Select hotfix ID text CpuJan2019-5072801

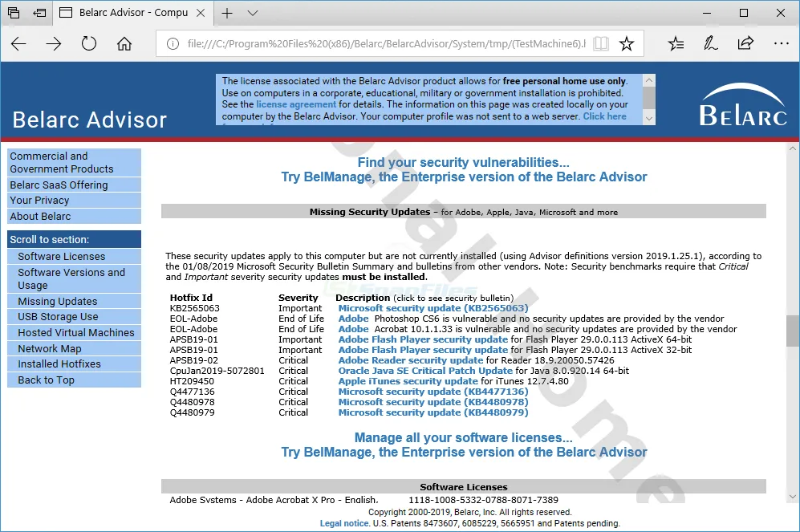217,371
